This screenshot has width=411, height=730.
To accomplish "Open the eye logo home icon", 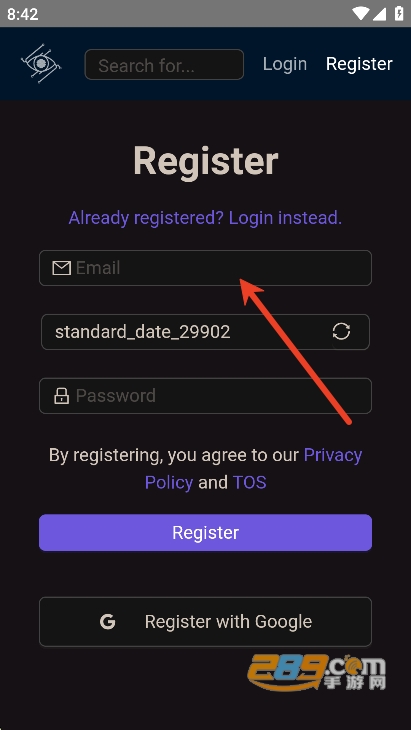I will (x=41, y=63).
